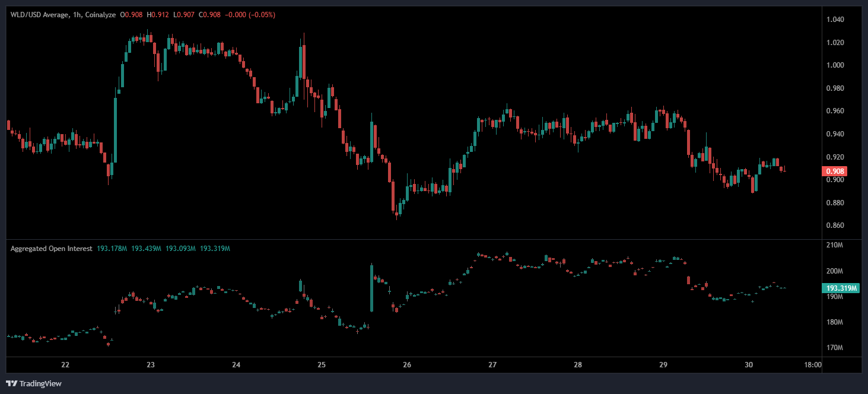Click the 18:00 time axis label
The height and width of the screenshot is (394, 868).
(812, 365)
